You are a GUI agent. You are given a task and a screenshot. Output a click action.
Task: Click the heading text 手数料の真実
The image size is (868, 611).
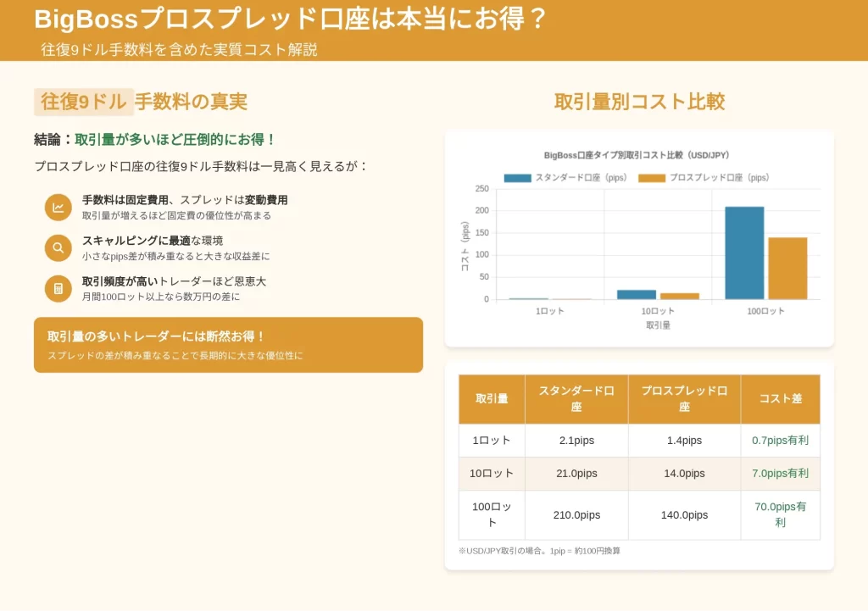click(x=191, y=102)
